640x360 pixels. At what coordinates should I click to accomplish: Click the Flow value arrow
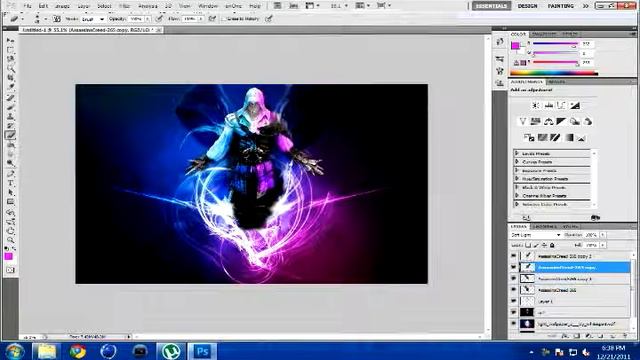200,19
